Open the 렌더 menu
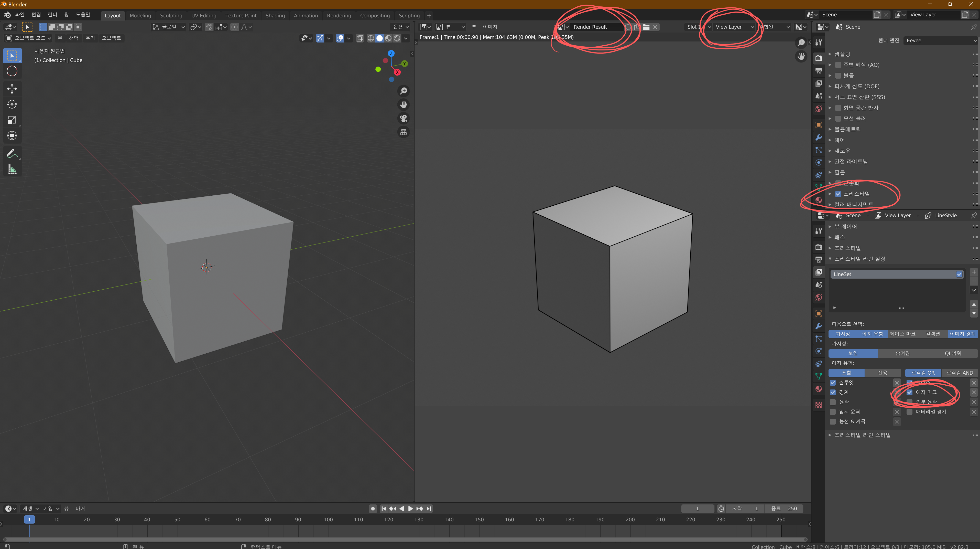This screenshot has width=980, height=549. pyautogui.click(x=52, y=15)
